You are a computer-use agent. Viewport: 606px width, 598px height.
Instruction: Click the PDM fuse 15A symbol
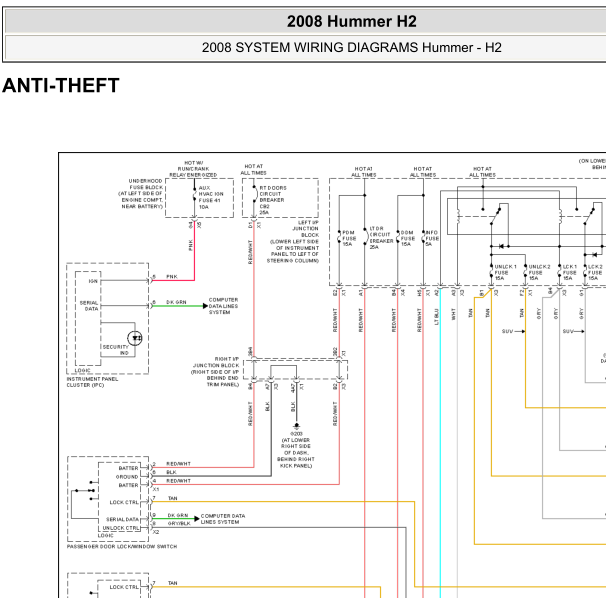[339, 237]
